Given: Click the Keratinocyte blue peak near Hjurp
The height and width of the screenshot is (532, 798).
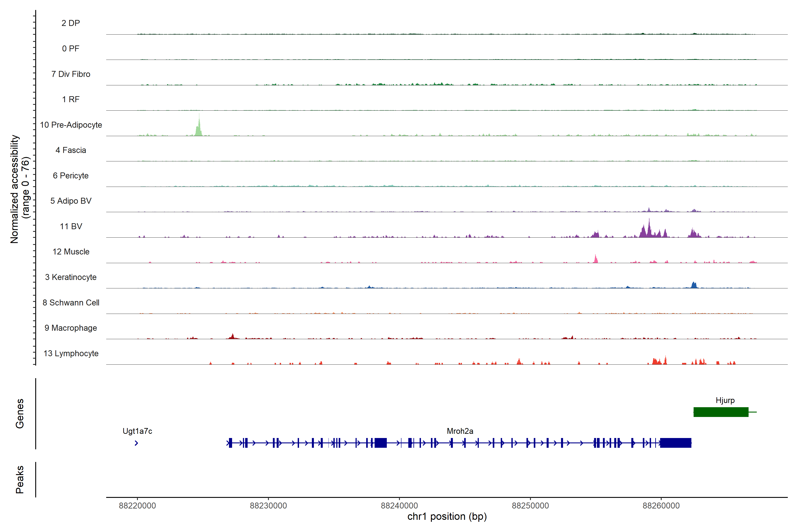Looking at the screenshot, I should click(x=694, y=285).
